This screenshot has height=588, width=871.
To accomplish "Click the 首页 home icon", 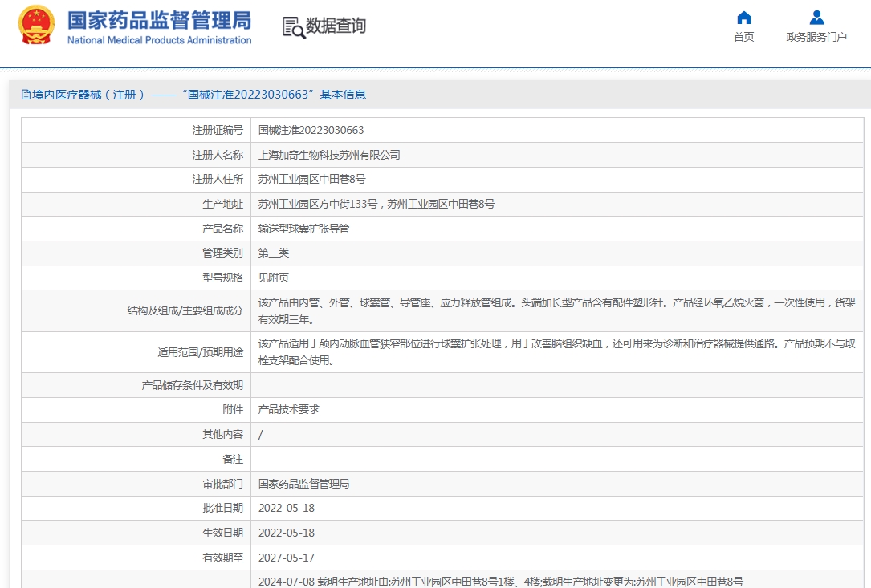I will point(744,18).
